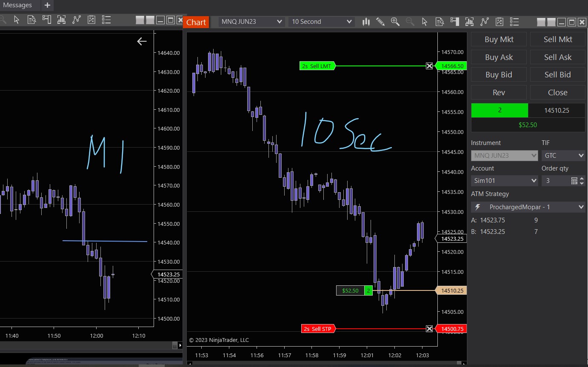Click green position size 2 in Chart Trader
This screenshot has height=367, width=588.
500,110
